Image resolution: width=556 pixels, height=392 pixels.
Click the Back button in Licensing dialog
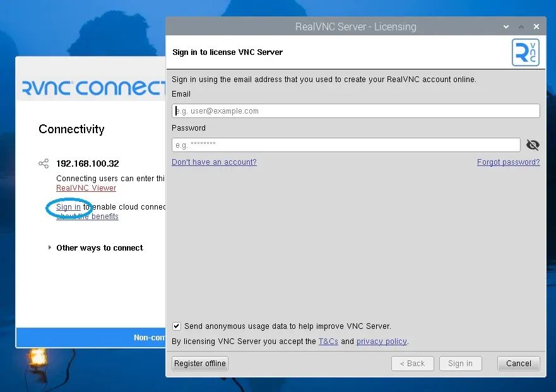point(412,364)
